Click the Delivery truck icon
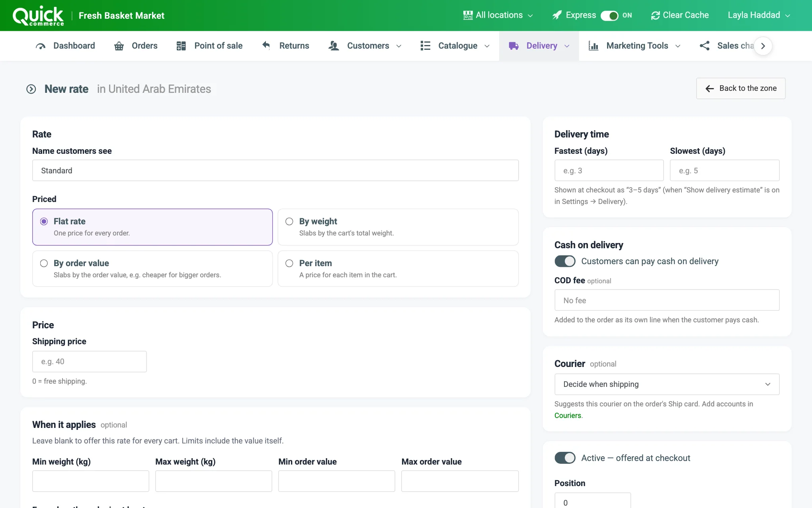 click(x=513, y=46)
